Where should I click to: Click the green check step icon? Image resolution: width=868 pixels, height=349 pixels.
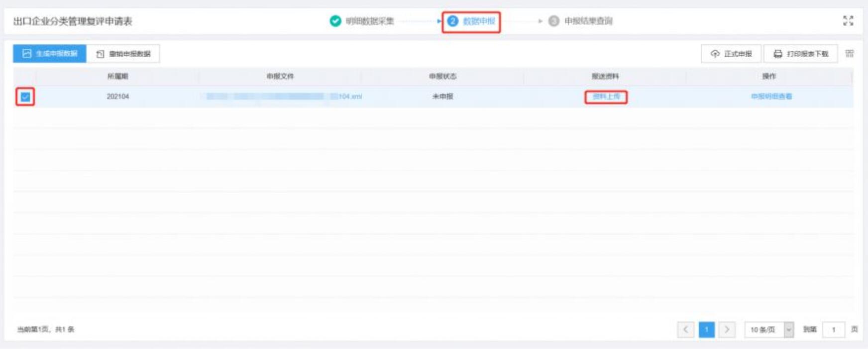click(x=335, y=21)
